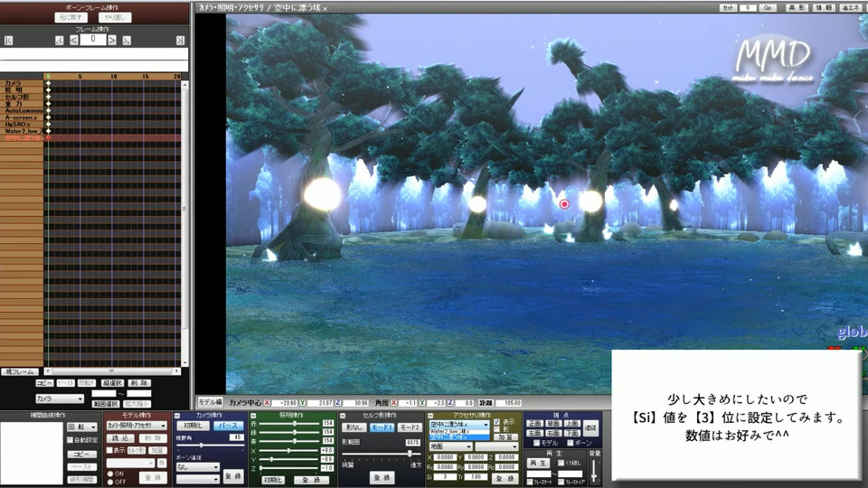Toggle フレ・スタート checkbox
Viewport: 868px width, 488px height.
(x=530, y=482)
